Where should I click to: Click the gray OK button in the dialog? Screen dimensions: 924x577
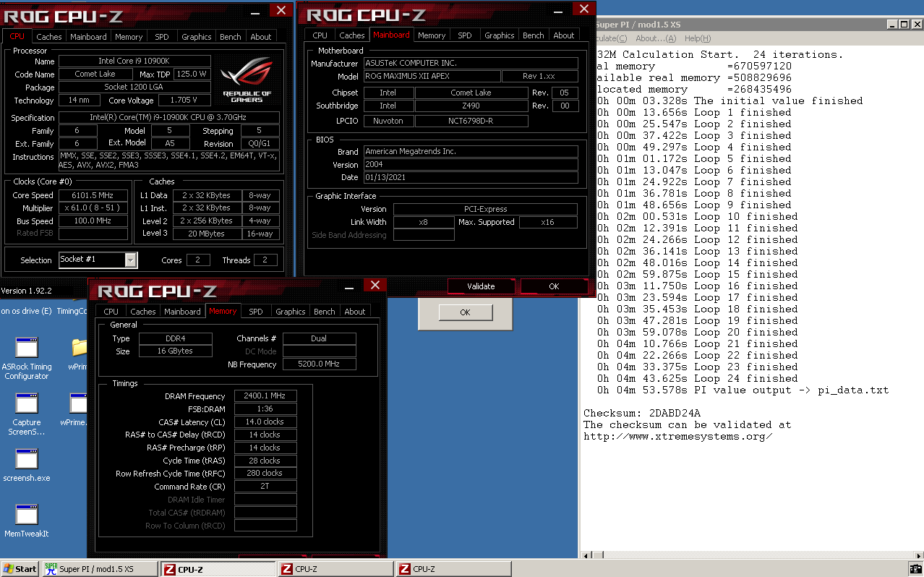pos(465,312)
